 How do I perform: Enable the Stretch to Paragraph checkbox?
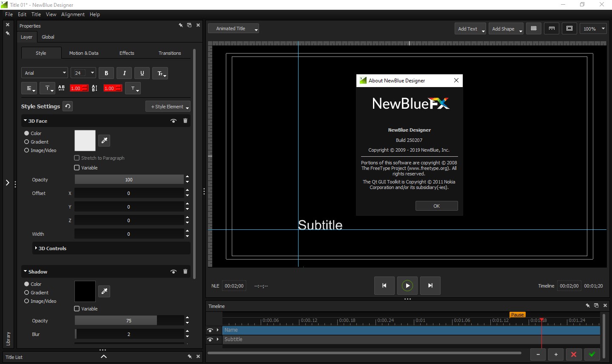point(77,158)
